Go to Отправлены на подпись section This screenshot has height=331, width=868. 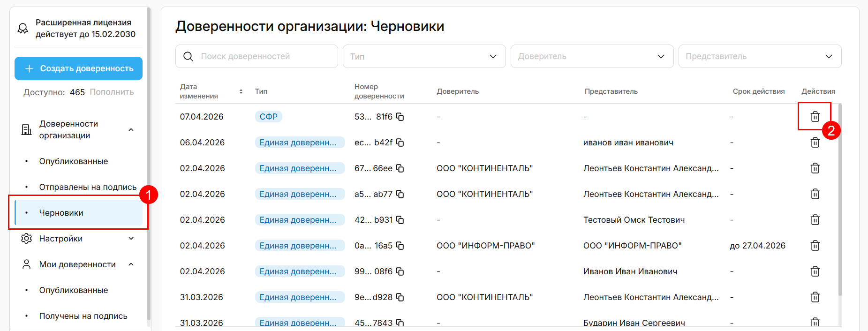point(88,187)
